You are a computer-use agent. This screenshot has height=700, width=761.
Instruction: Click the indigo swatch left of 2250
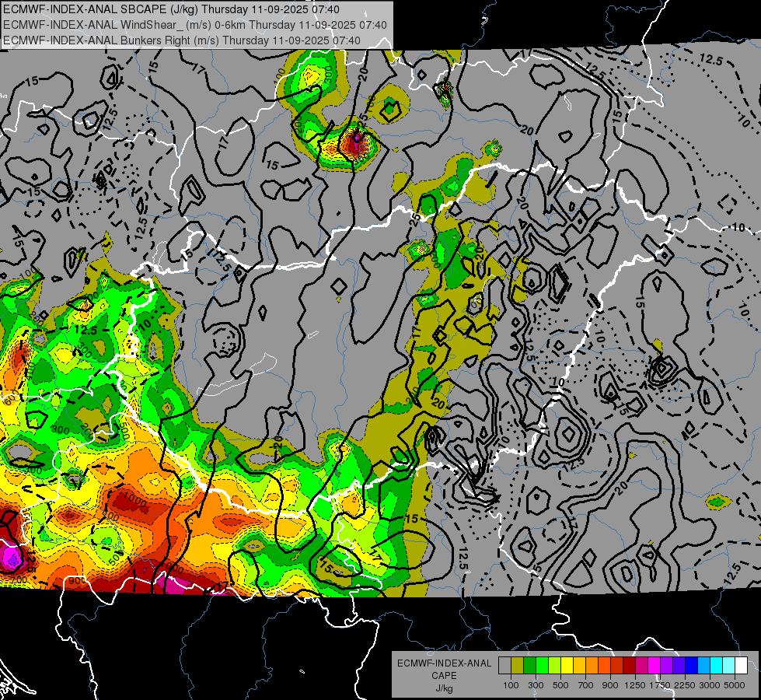[x=679, y=666]
